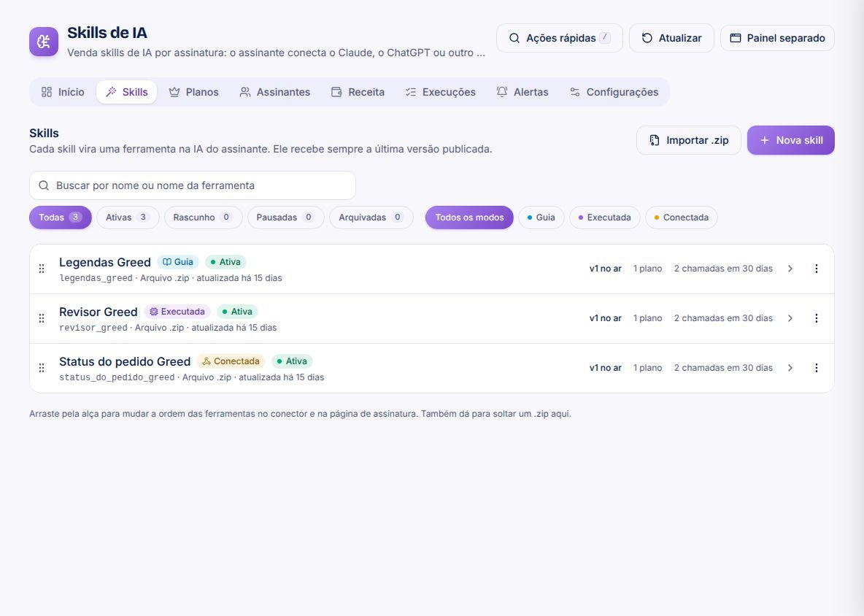This screenshot has width=864, height=616.
Task: Open Ações rápidas quick actions
Action: pos(559,38)
